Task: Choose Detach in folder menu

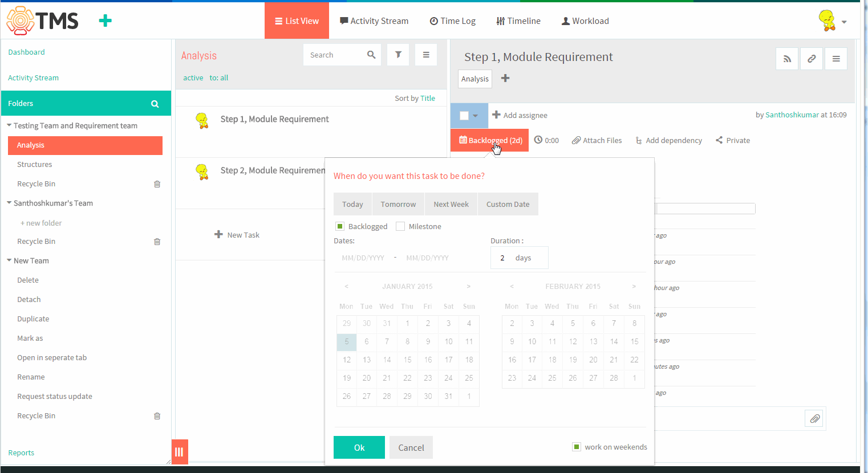Action: [29, 299]
